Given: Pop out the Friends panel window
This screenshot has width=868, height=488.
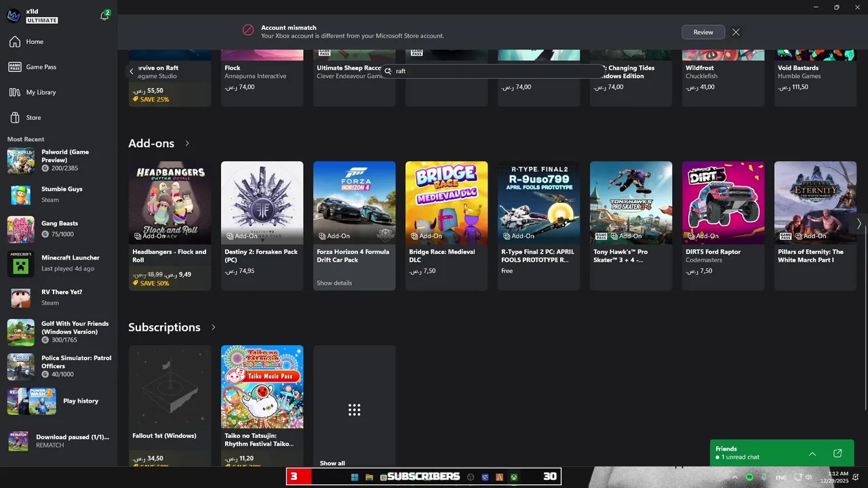Looking at the screenshot, I should [837, 453].
